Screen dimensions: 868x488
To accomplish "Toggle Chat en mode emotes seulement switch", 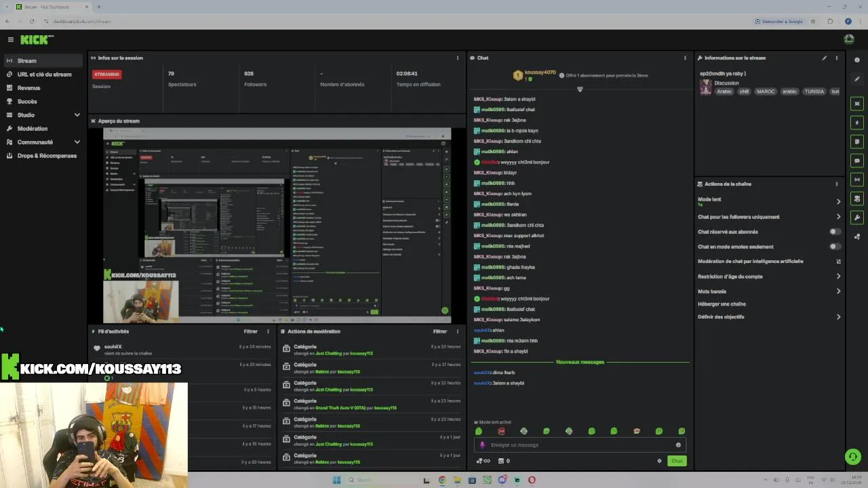I will [x=835, y=247].
